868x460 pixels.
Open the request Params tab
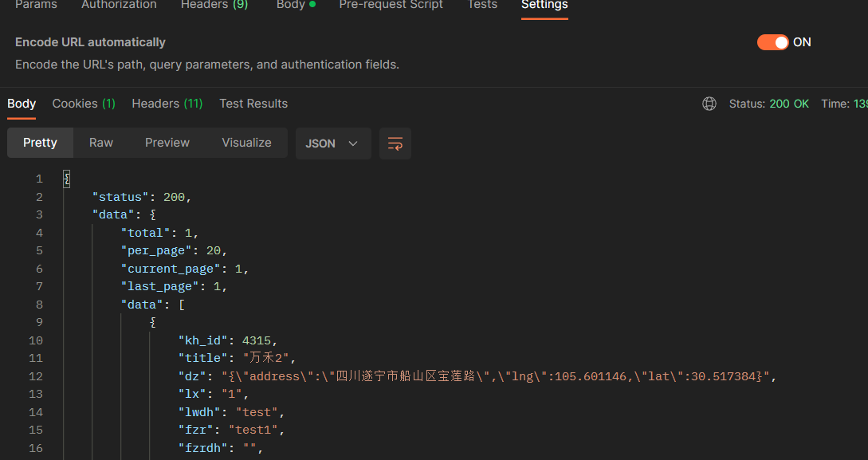tap(36, 5)
